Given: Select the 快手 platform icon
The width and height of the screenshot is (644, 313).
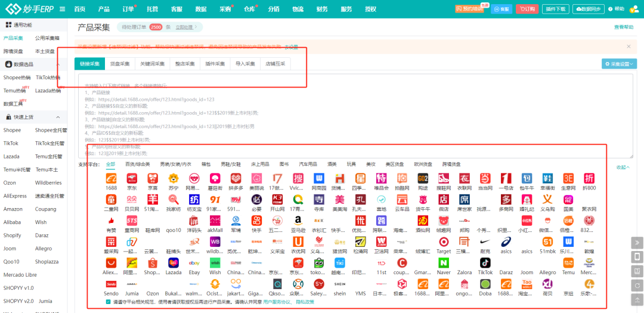Looking at the screenshot, I should pyautogui.click(x=256, y=221).
